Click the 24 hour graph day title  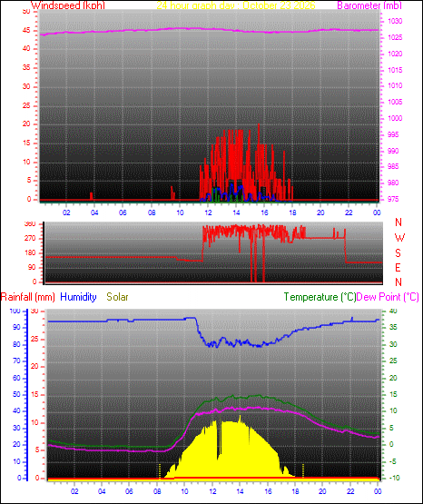click(x=236, y=5)
